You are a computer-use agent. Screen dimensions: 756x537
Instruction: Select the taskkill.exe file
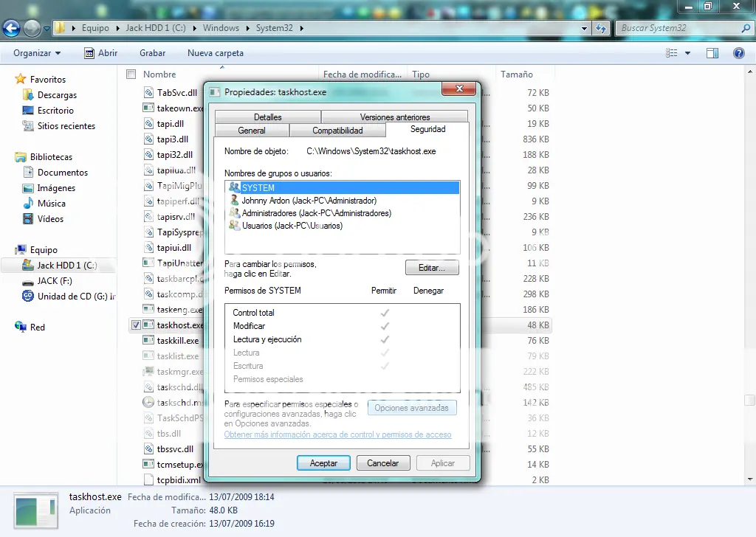(177, 341)
